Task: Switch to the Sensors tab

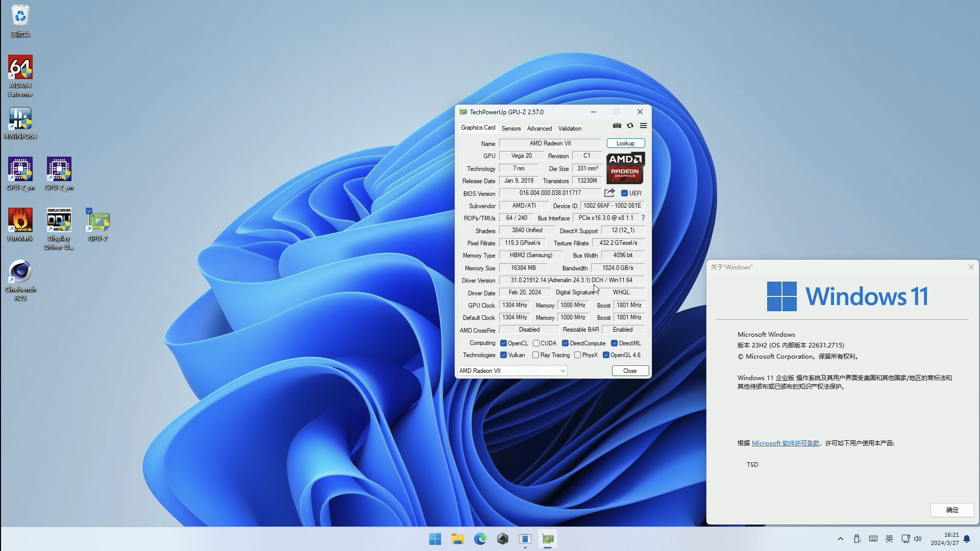Action: point(511,129)
